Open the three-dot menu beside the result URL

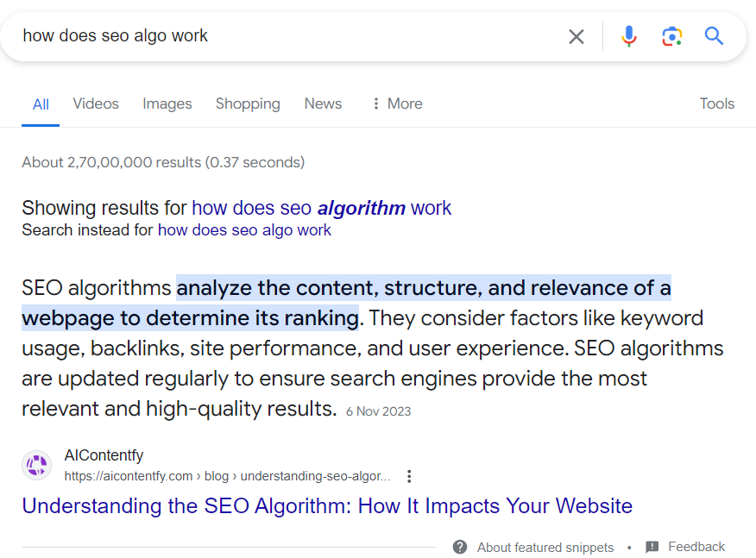(x=408, y=475)
